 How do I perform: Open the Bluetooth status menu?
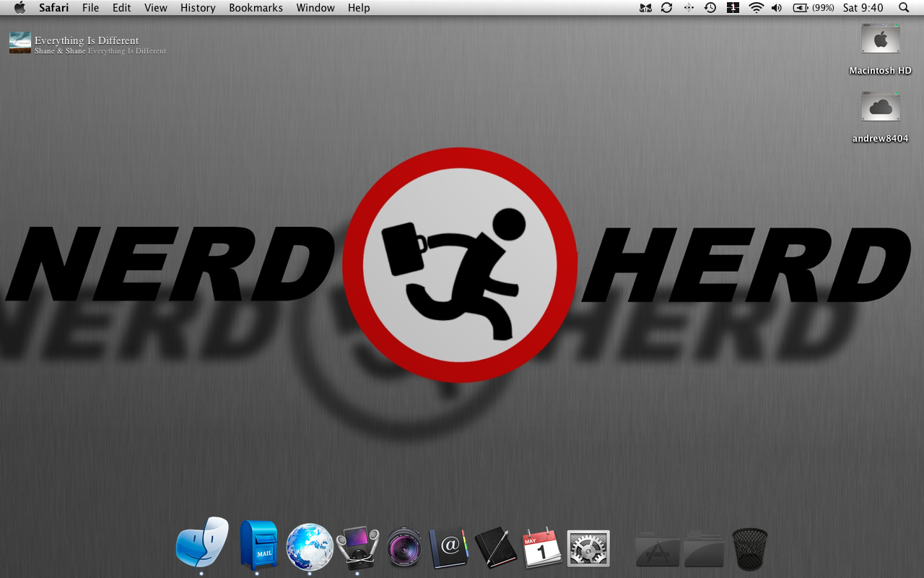tap(689, 8)
